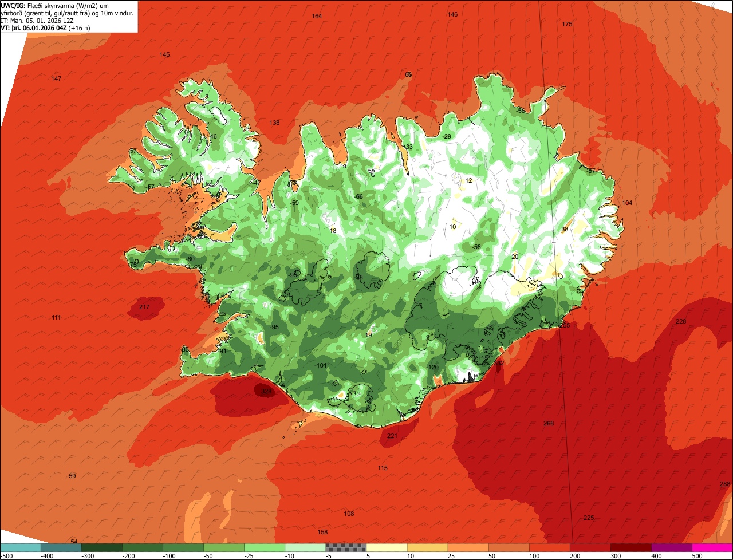Viewport: 733px width, 560px height.
Task: Click the 146 value on the map
Action: [x=452, y=14]
